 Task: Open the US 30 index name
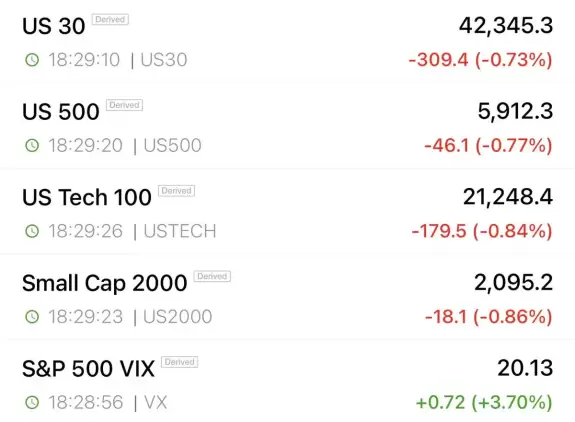[x=54, y=26]
